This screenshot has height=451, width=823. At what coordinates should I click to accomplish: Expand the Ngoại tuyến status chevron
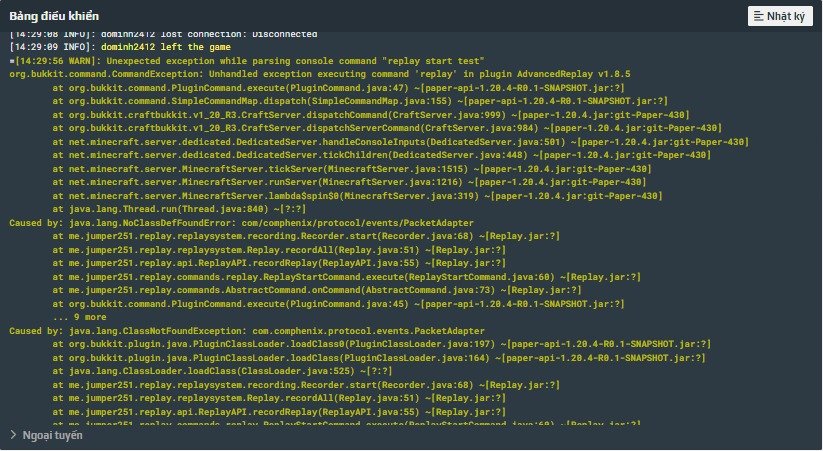click(x=13, y=435)
